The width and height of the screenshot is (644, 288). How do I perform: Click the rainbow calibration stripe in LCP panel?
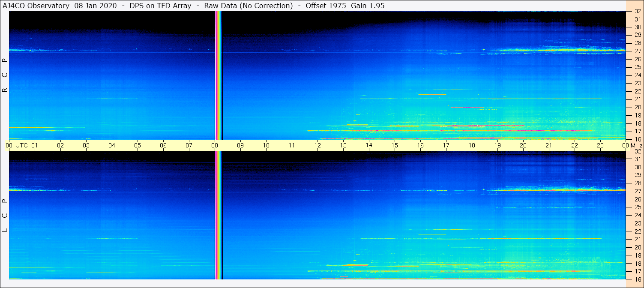click(218, 215)
